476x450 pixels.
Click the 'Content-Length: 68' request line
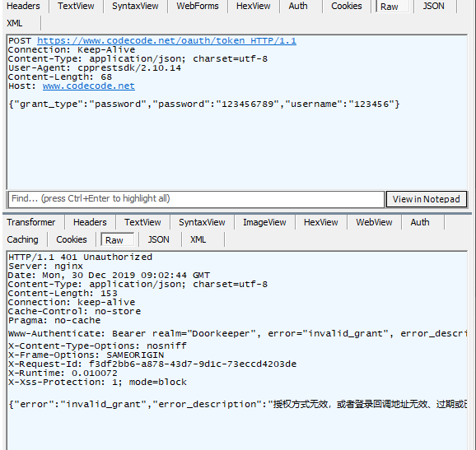pos(60,77)
